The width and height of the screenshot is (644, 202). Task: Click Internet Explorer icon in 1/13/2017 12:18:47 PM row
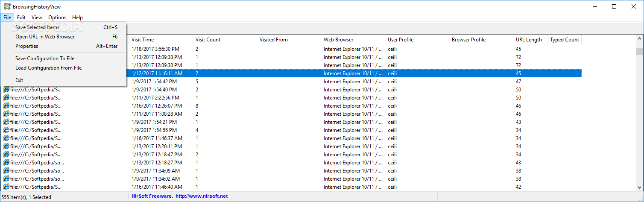[6, 155]
